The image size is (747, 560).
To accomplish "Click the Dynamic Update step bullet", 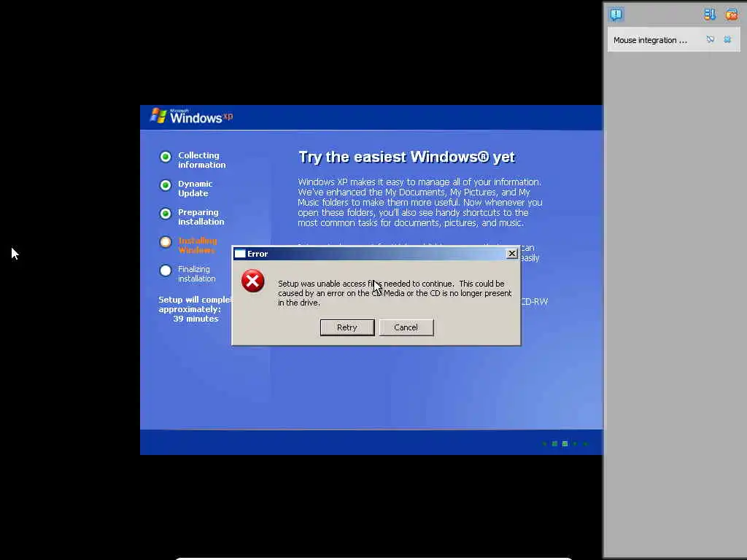I will [x=166, y=185].
